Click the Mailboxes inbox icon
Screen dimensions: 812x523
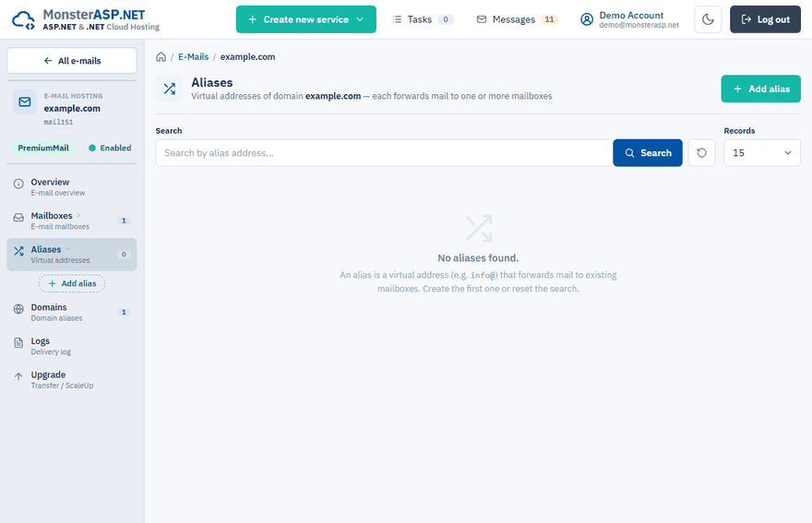[x=18, y=218]
